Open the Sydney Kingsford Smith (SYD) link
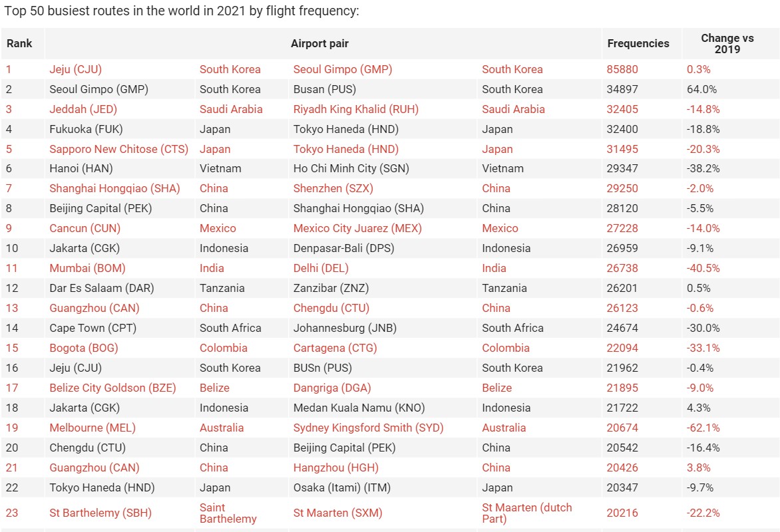The width and height of the screenshot is (780, 532). pos(368,428)
